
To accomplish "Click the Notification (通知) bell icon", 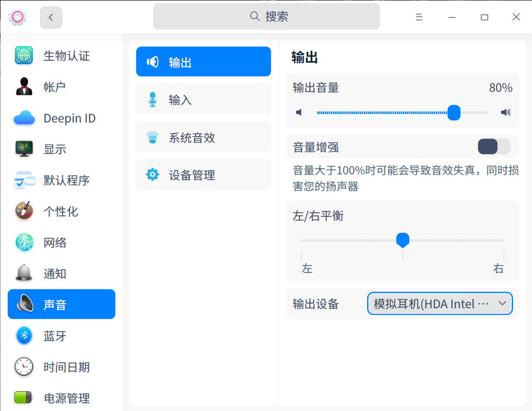I will 24,273.
